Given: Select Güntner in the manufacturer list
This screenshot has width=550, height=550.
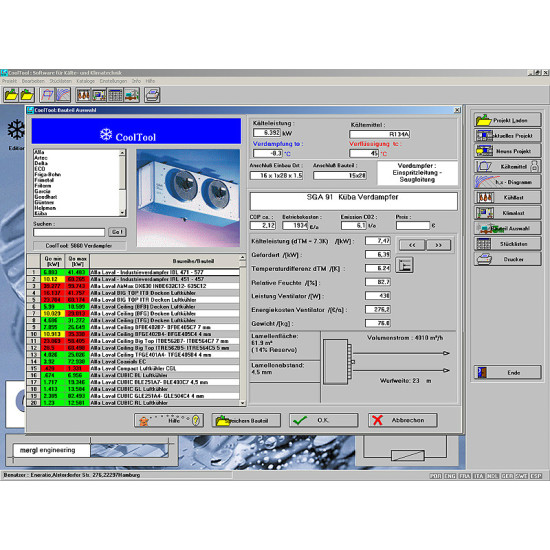Looking at the screenshot, I should [44, 202].
